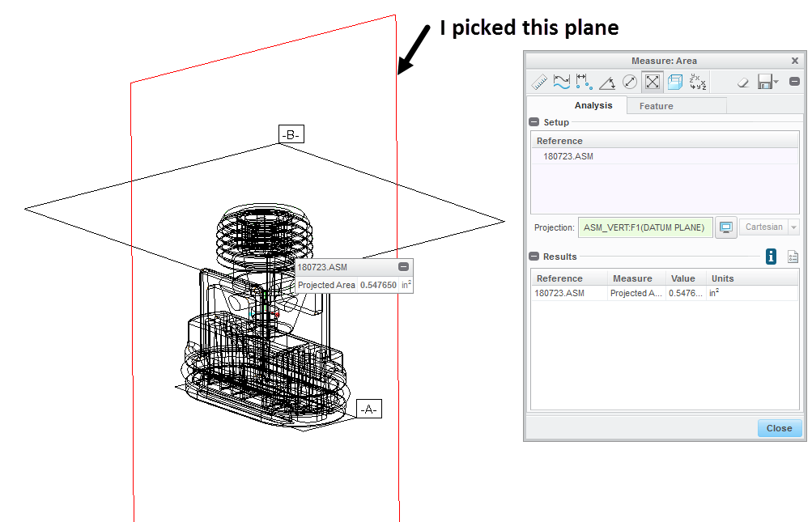Switch to the Feature tab
The width and height of the screenshot is (812, 522).
coord(656,106)
